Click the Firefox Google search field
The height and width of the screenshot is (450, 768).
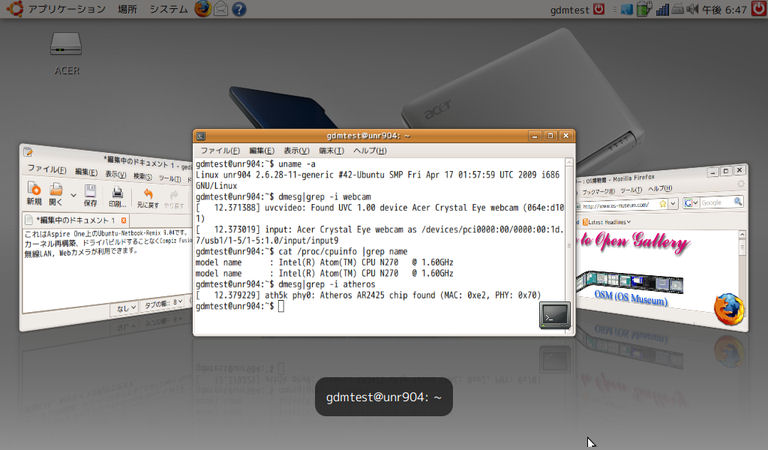coord(717,202)
